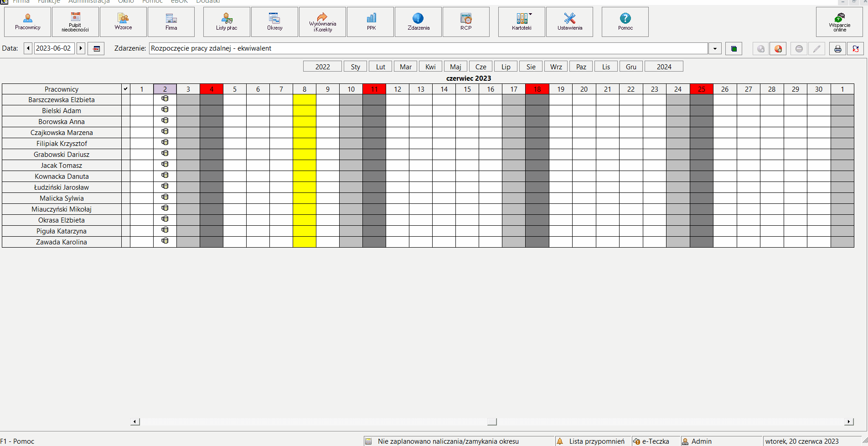Open calendar picker next to date
This screenshot has width=868, height=446.
pyautogui.click(x=97, y=48)
